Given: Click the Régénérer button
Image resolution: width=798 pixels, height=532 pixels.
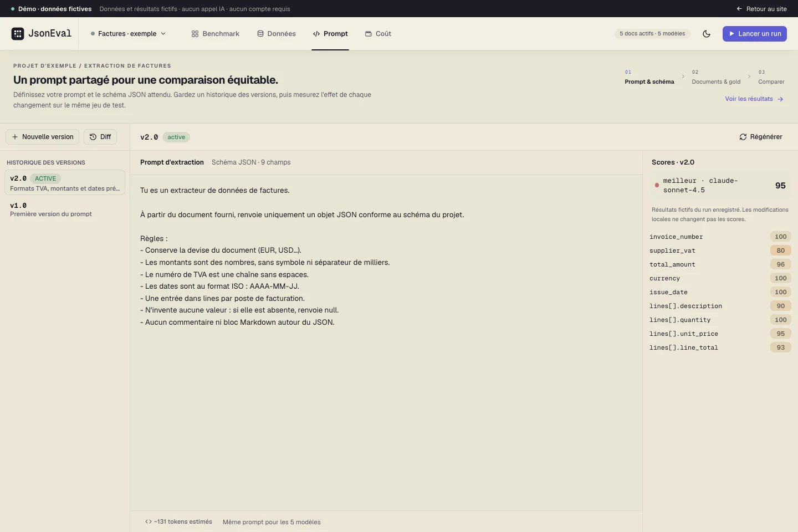Looking at the screenshot, I should 761,137.
